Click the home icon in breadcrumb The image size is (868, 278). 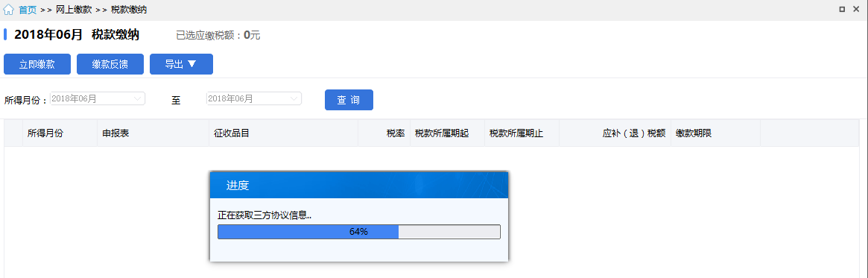click(x=9, y=10)
